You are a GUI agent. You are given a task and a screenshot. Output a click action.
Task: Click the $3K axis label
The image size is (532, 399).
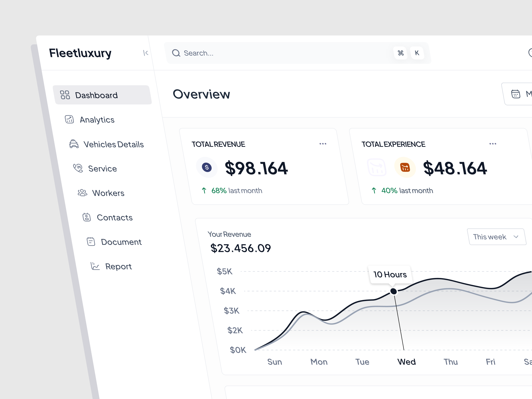tap(232, 311)
